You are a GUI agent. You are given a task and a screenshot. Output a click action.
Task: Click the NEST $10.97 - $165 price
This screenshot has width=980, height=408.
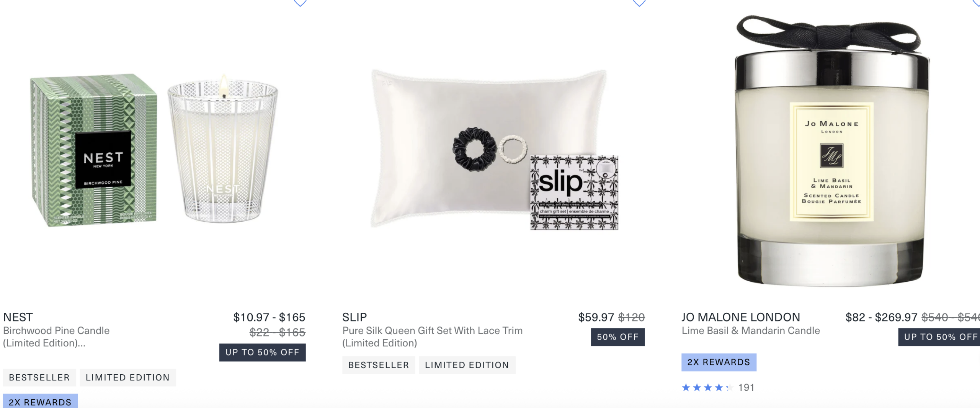(269, 317)
